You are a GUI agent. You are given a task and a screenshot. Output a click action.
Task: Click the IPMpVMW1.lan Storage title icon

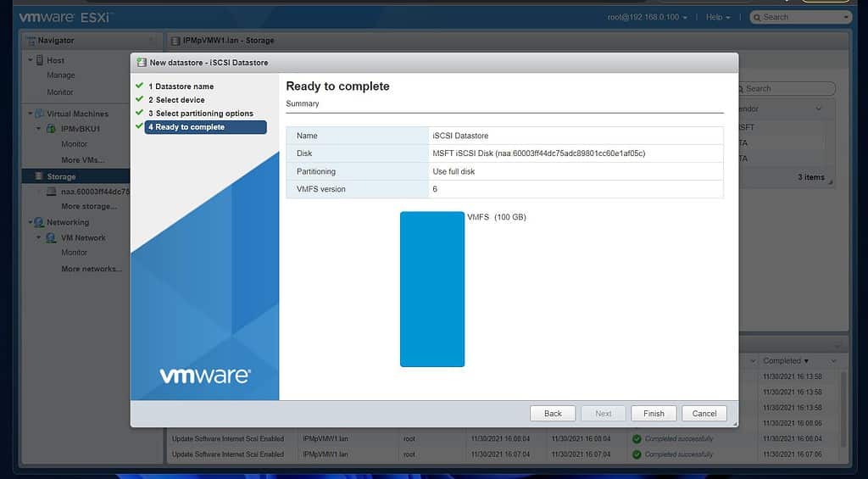pyautogui.click(x=175, y=41)
